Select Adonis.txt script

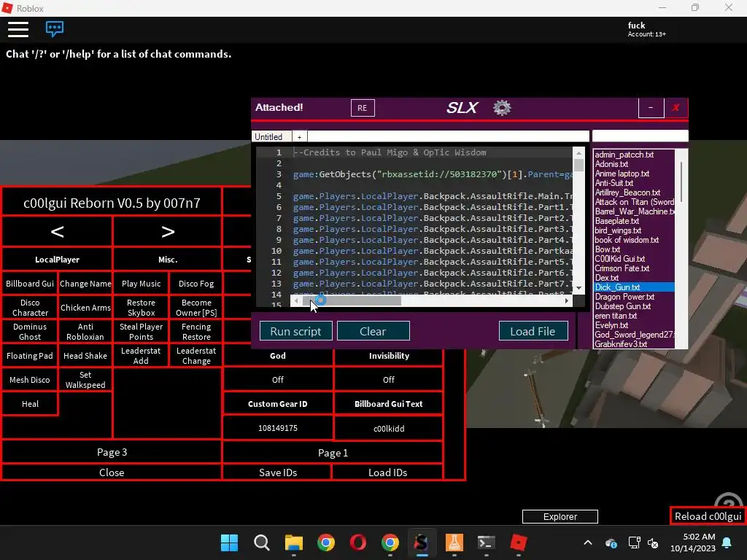pos(612,164)
